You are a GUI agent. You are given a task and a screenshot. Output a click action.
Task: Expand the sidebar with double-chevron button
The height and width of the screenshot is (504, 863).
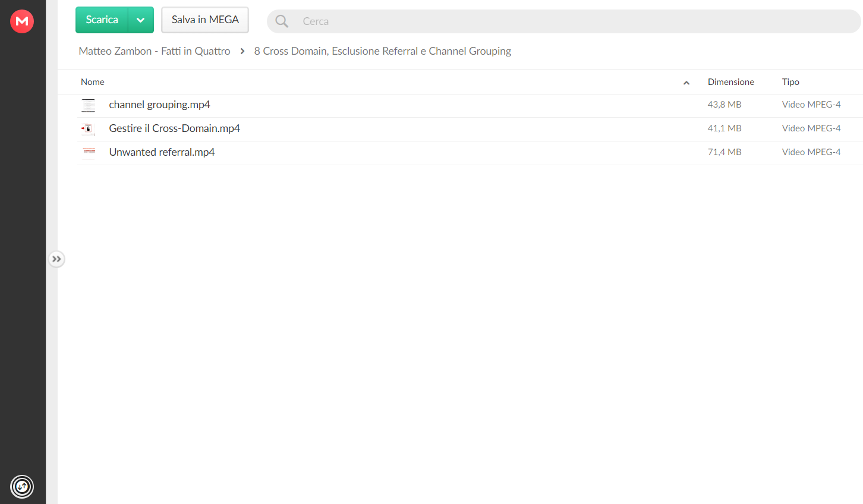[x=56, y=259]
